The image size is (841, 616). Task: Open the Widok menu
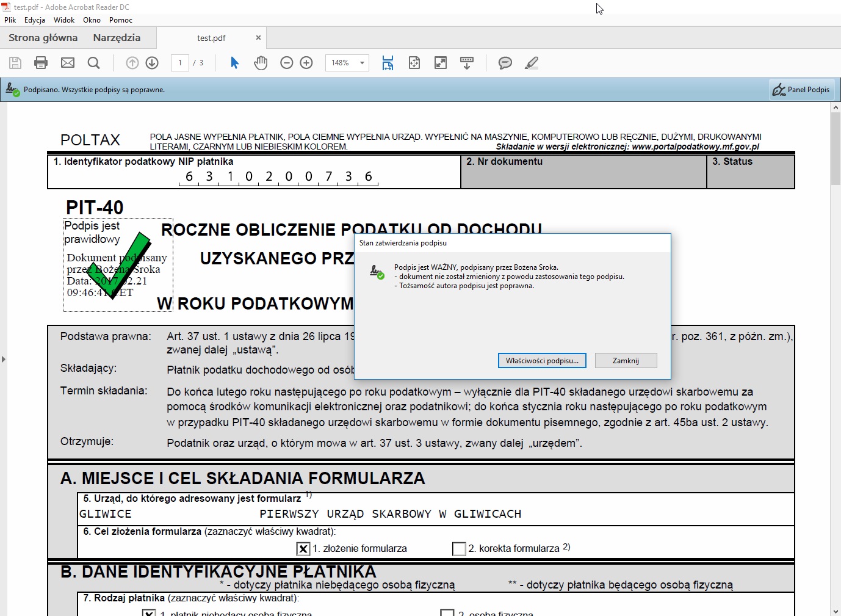tap(64, 20)
